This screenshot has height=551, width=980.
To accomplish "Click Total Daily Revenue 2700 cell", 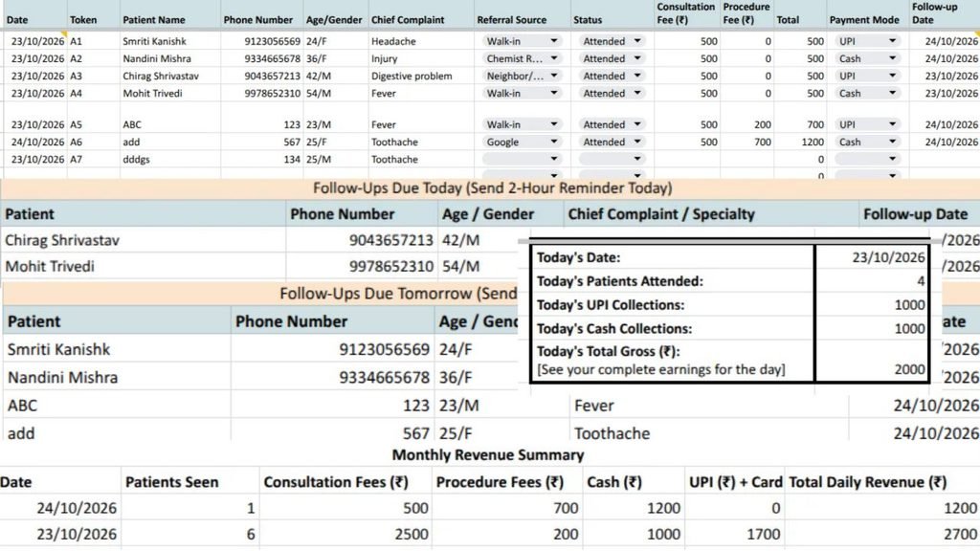I will coord(881,534).
